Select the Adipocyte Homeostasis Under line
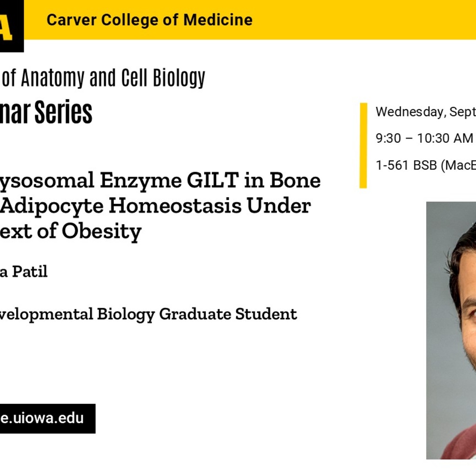This screenshot has height=476, width=476. (x=155, y=206)
